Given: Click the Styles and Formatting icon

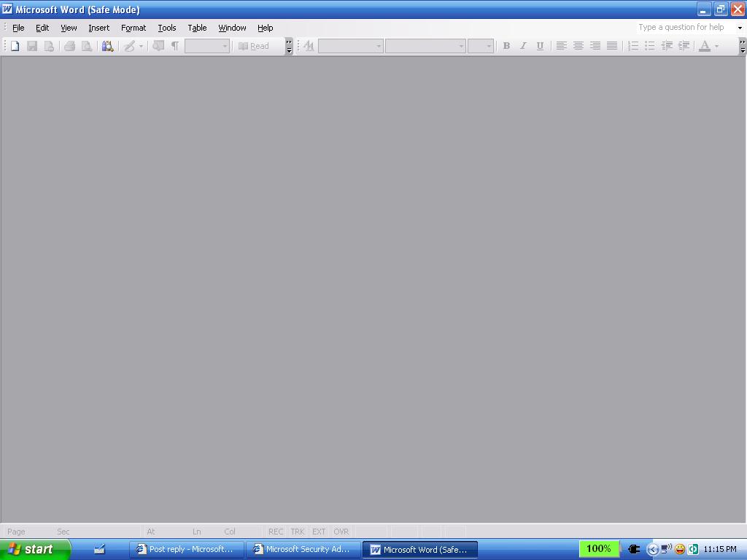Looking at the screenshot, I should click(309, 46).
